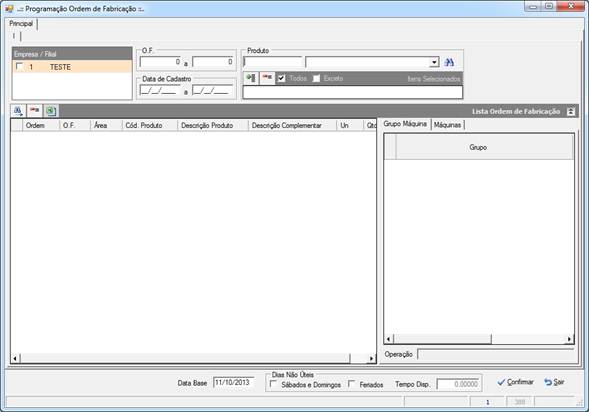Click the search orders icon in list toolbar
The height and width of the screenshot is (412, 589).
tap(18, 111)
